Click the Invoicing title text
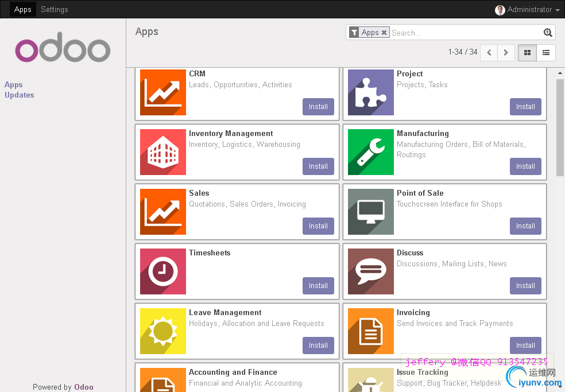Screen dimensions: 565x392 point(413,313)
